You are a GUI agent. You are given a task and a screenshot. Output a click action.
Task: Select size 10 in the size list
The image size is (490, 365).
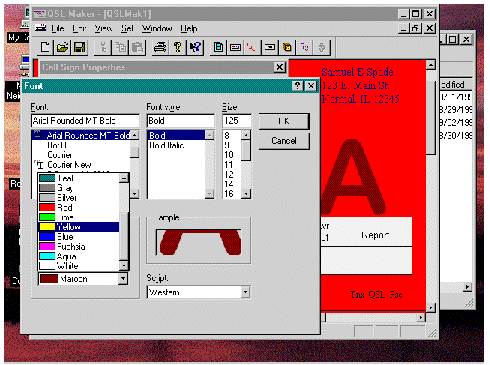[232, 155]
